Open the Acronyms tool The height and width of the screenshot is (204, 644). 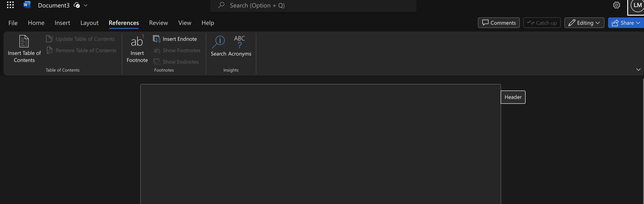pyautogui.click(x=240, y=46)
